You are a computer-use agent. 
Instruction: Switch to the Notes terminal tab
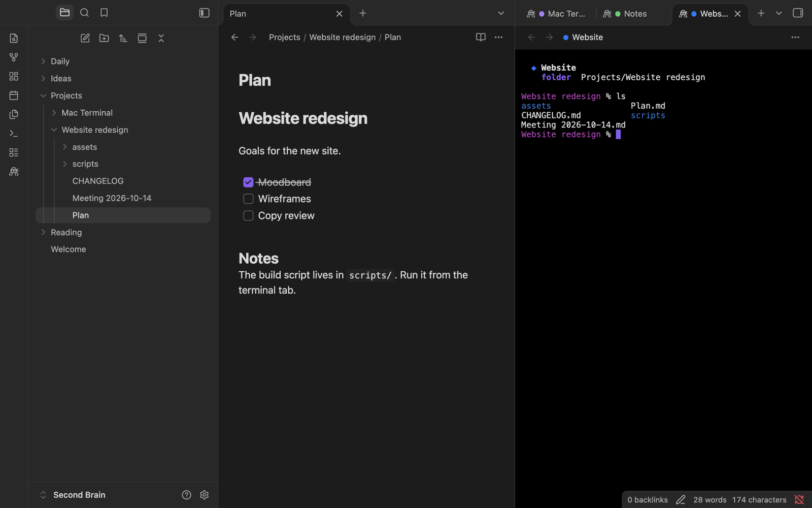(x=625, y=14)
